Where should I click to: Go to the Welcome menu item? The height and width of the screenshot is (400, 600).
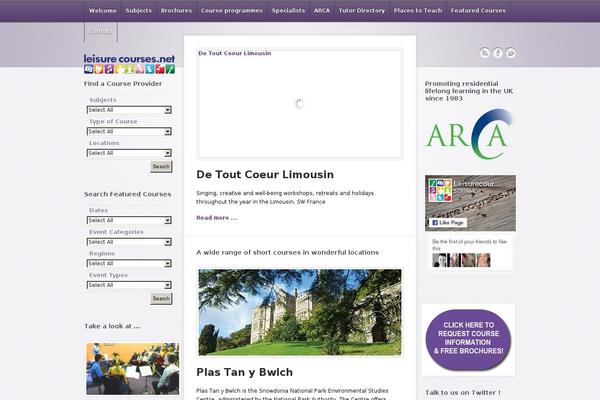(x=103, y=11)
